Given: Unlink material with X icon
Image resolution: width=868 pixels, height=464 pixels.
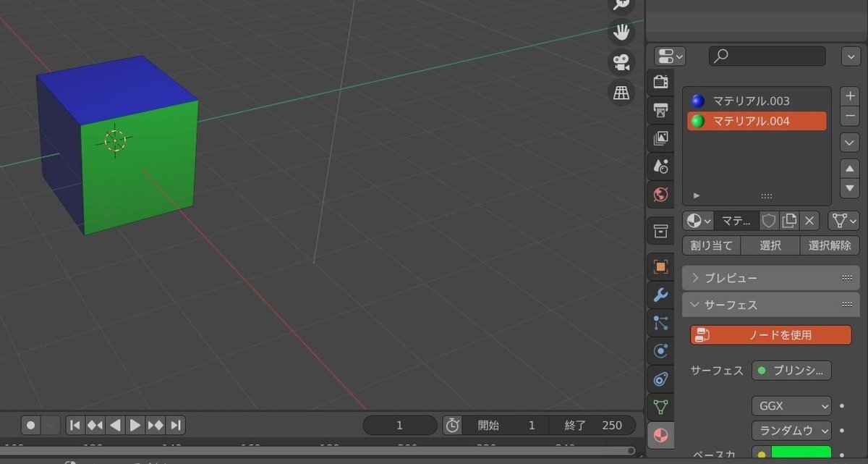Looking at the screenshot, I should tap(809, 221).
